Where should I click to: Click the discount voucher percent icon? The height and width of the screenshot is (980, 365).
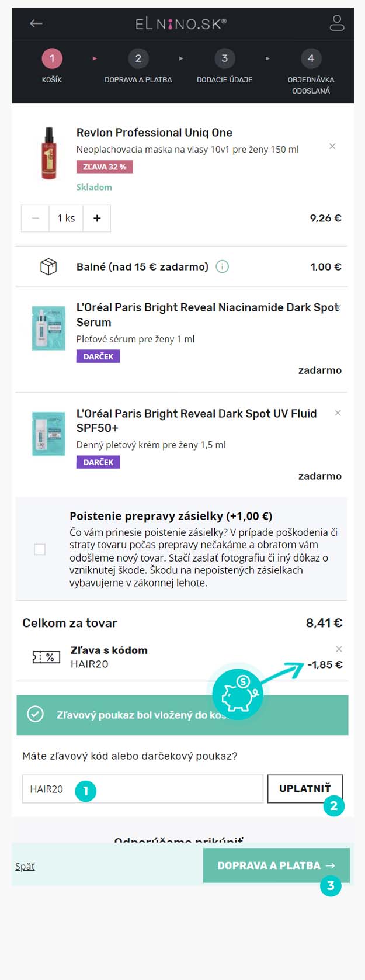(47, 657)
